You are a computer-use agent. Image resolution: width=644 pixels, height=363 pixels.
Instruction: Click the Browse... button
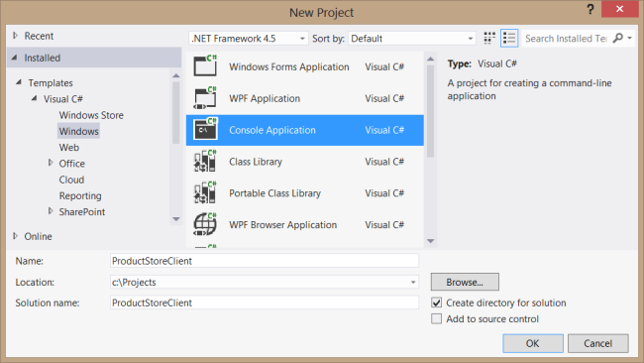(x=465, y=282)
